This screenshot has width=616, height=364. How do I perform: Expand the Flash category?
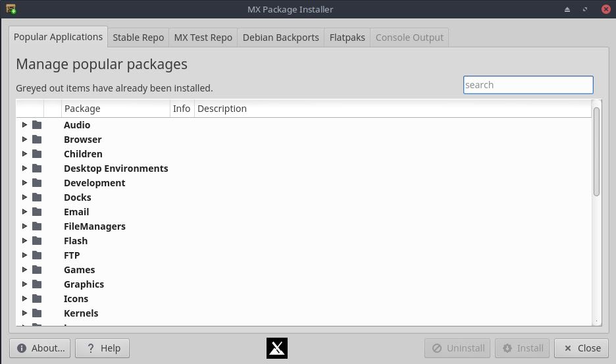pos(24,241)
